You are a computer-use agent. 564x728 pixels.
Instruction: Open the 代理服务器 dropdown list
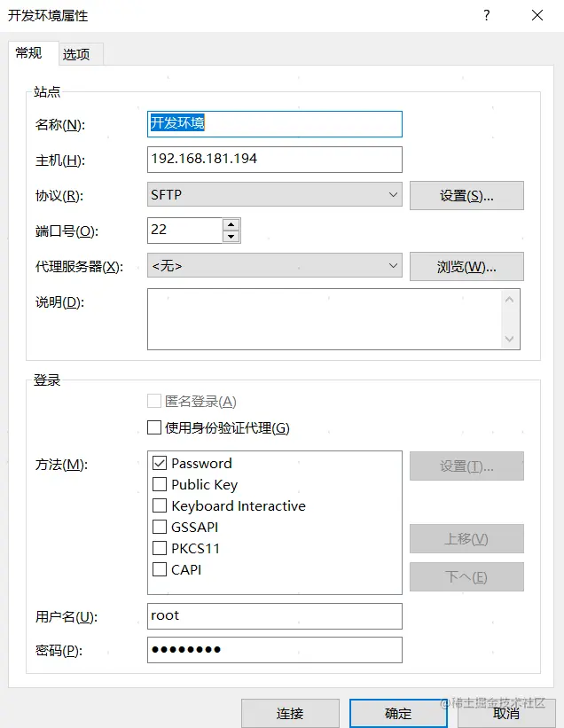[x=274, y=265]
